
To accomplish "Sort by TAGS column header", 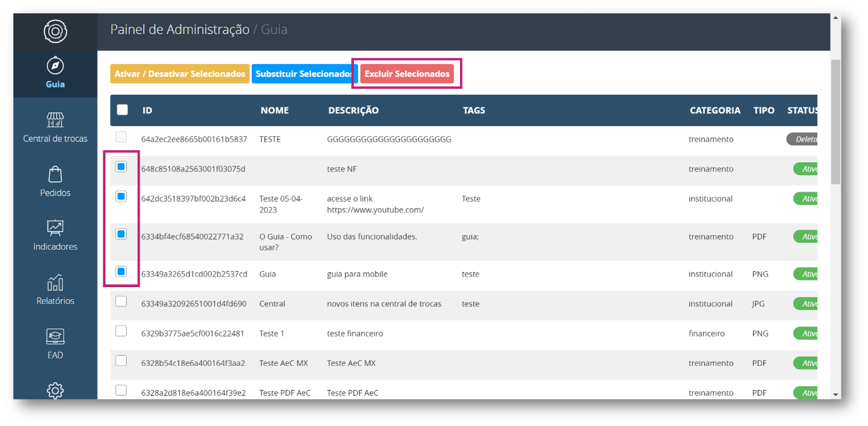I will coord(474,111).
